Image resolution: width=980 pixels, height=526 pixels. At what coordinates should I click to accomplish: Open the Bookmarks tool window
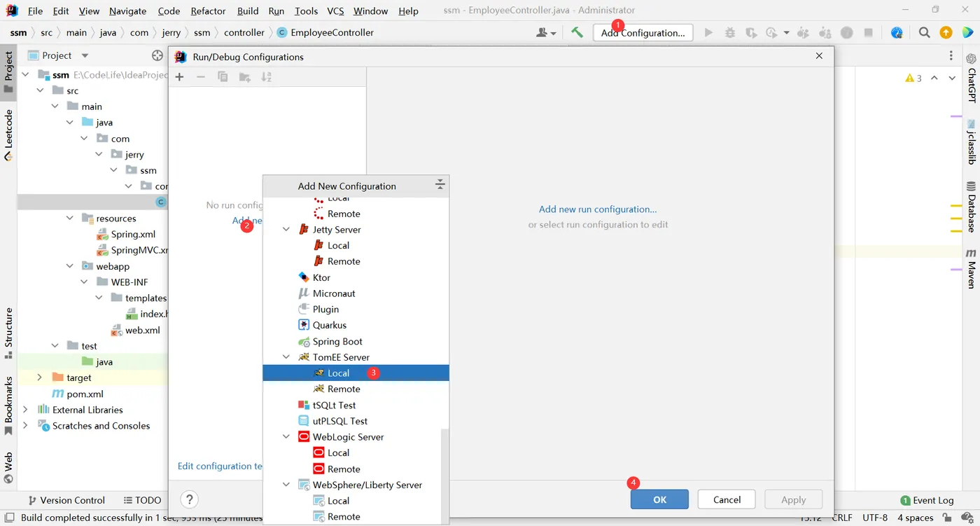pos(8,405)
